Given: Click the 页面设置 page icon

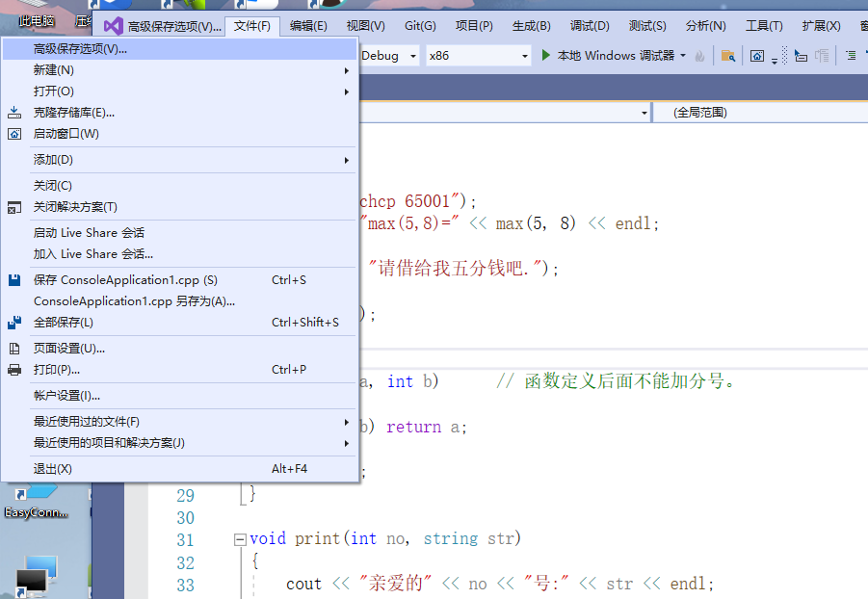Looking at the screenshot, I should (14, 349).
